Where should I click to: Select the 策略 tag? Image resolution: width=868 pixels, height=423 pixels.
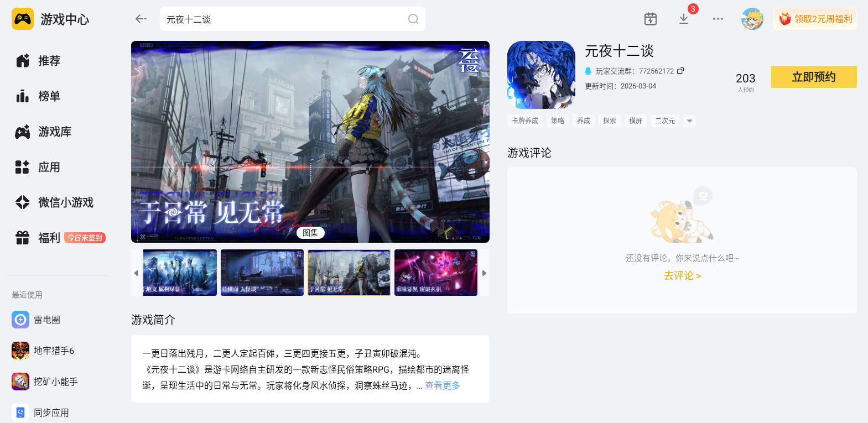click(x=558, y=121)
